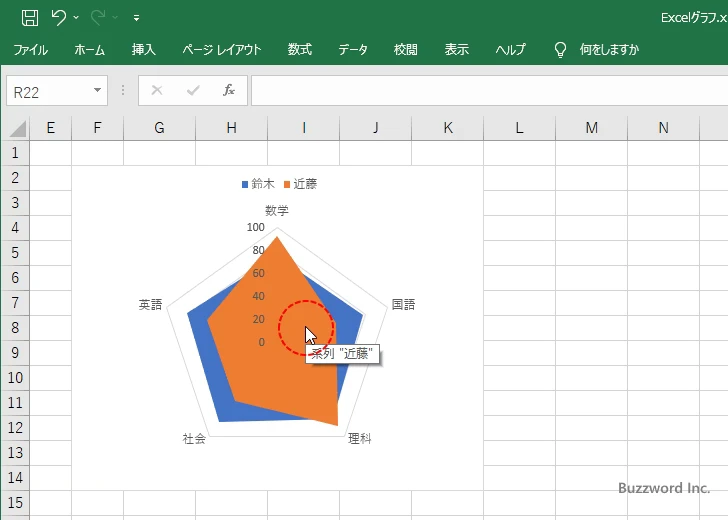Click the 60 value on radar axis
This screenshot has height=520, width=728.
[x=259, y=273]
